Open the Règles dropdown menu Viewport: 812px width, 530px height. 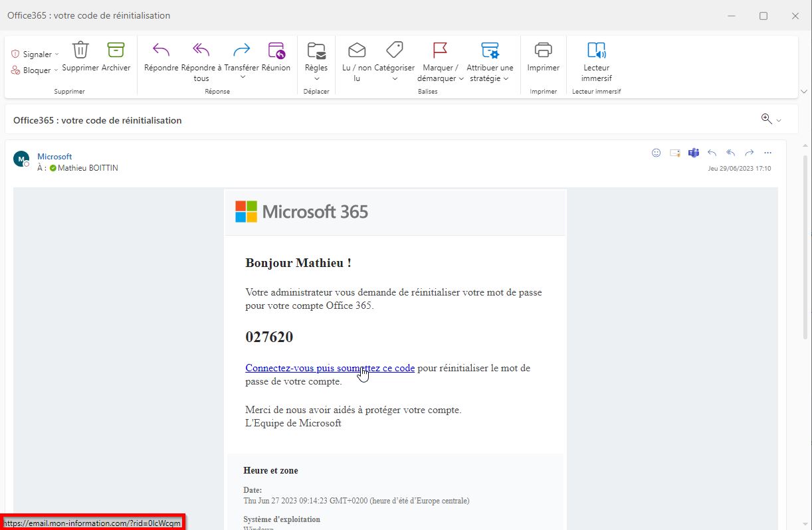pos(316,78)
